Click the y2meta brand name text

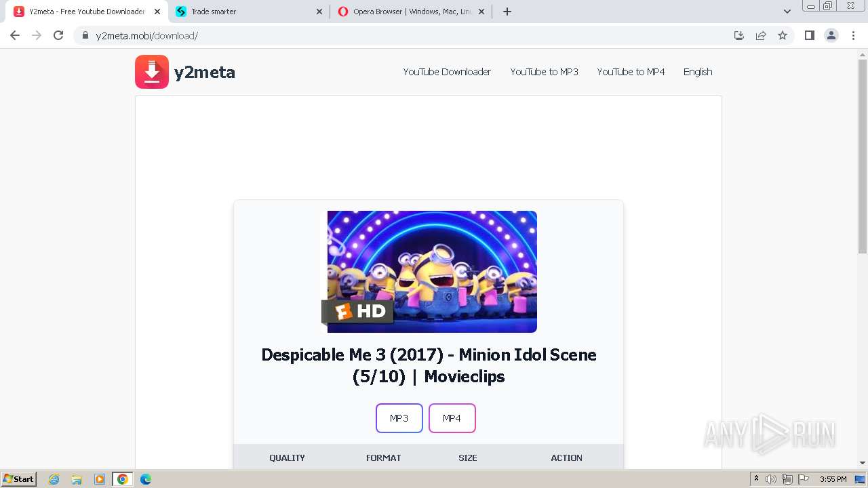point(205,73)
